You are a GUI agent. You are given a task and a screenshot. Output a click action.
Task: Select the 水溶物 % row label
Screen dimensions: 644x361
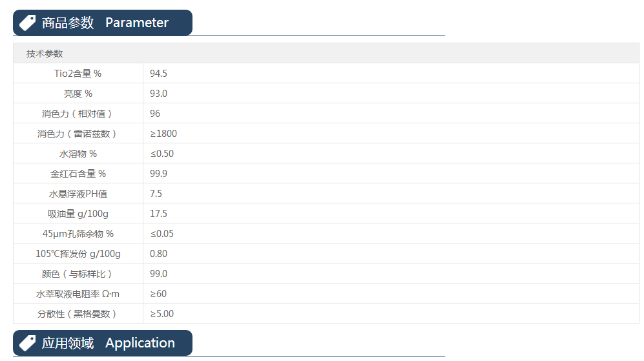tap(78, 154)
